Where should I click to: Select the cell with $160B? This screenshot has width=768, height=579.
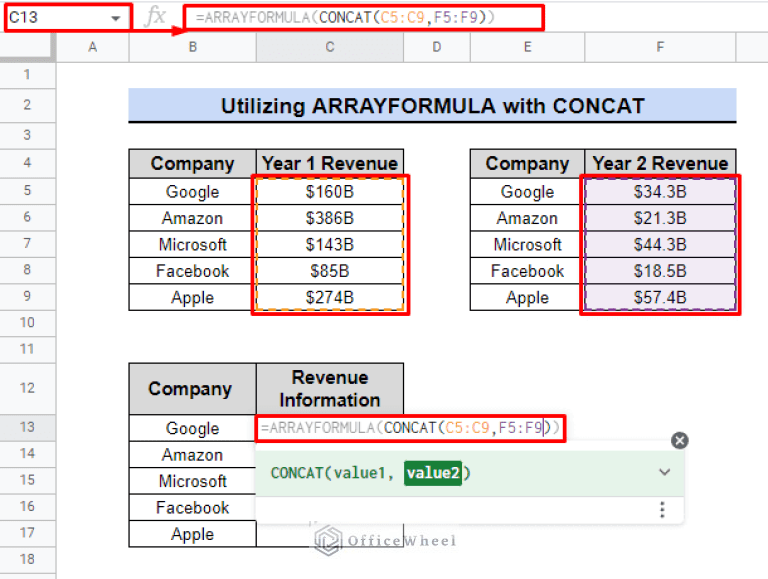coord(330,192)
